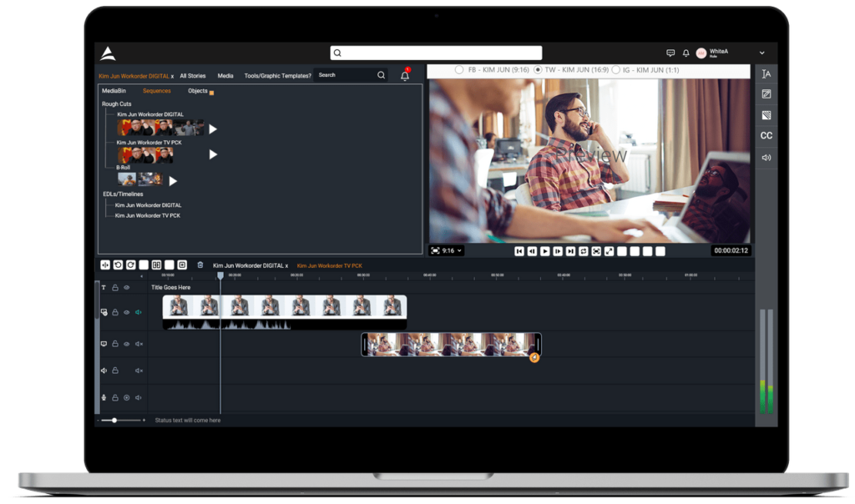Screen dimensions: 855x504
Task: Collapse the timeline track header panel arrow
Action: point(141,276)
